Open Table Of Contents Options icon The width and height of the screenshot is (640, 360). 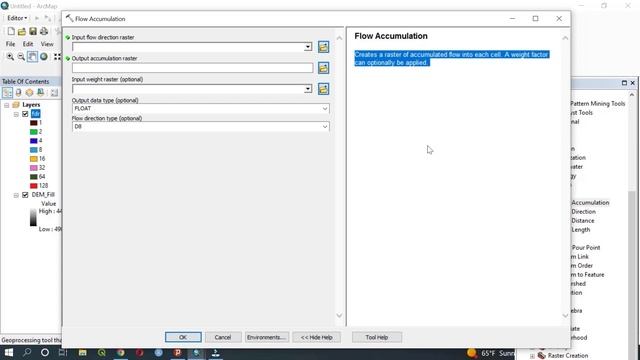(54, 93)
